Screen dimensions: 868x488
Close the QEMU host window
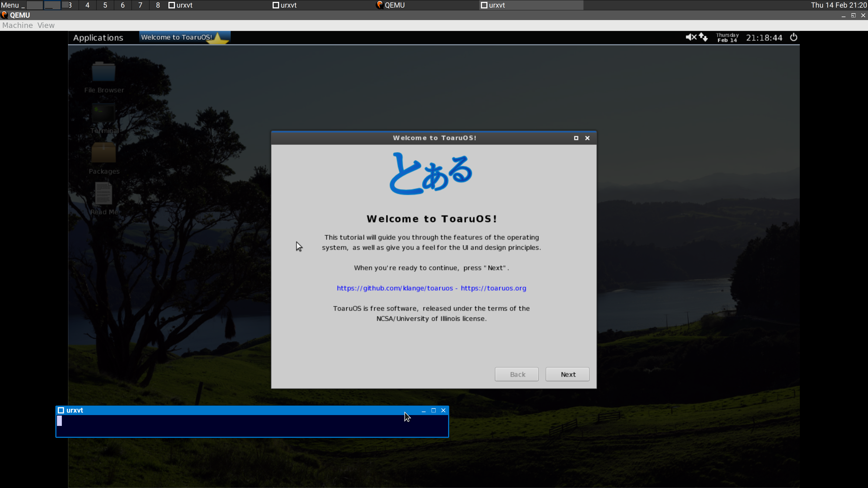click(863, 15)
